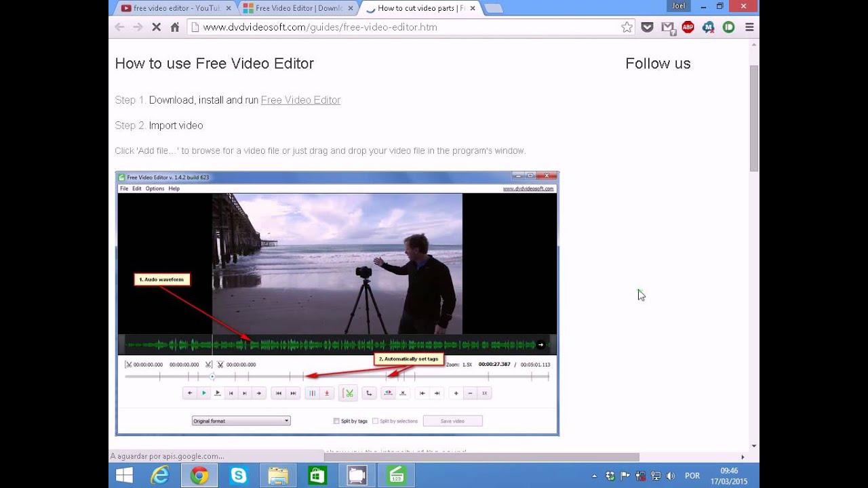Screen dimensions: 868x488
Task: Click the 1X zoom reset button in the editor screenshot
Action: (484, 393)
